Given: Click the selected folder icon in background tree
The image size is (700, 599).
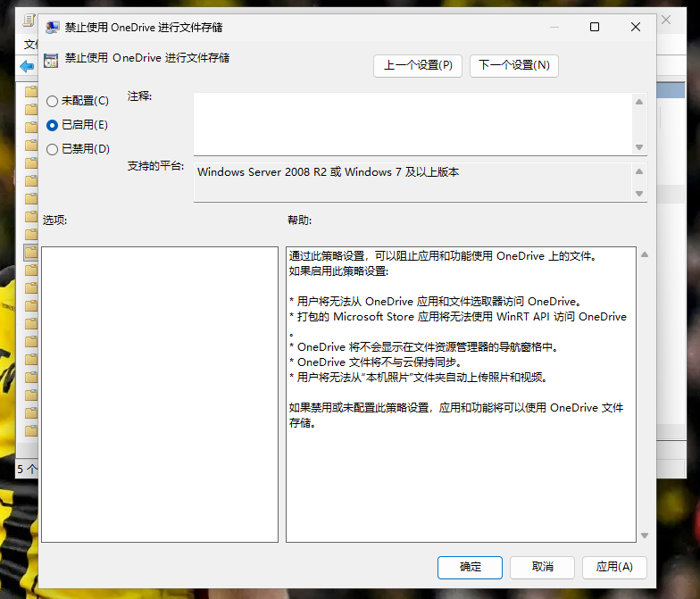Looking at the screenshot, I should 30,253.
